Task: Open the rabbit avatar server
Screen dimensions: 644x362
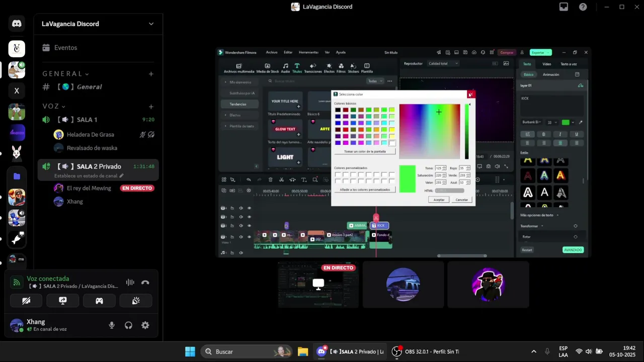Action: pyautogui.click(x=17, y=154)
